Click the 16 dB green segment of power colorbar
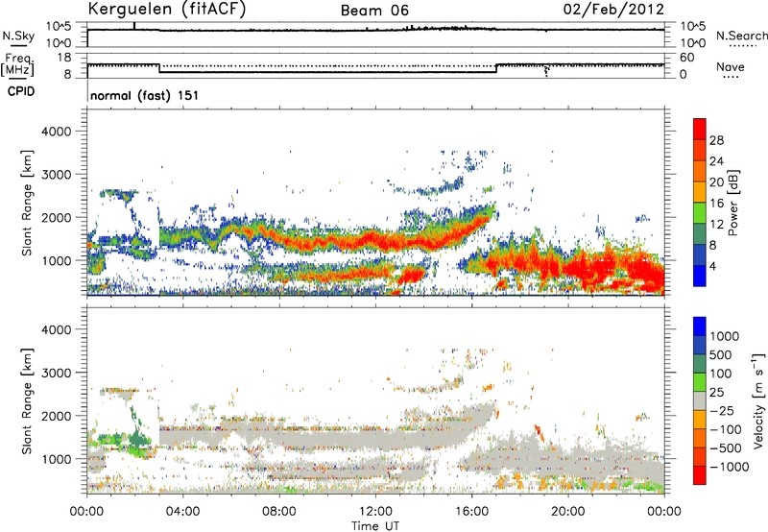Image resolution: width=768 pixels, height=532 pixels. [700, 212]
